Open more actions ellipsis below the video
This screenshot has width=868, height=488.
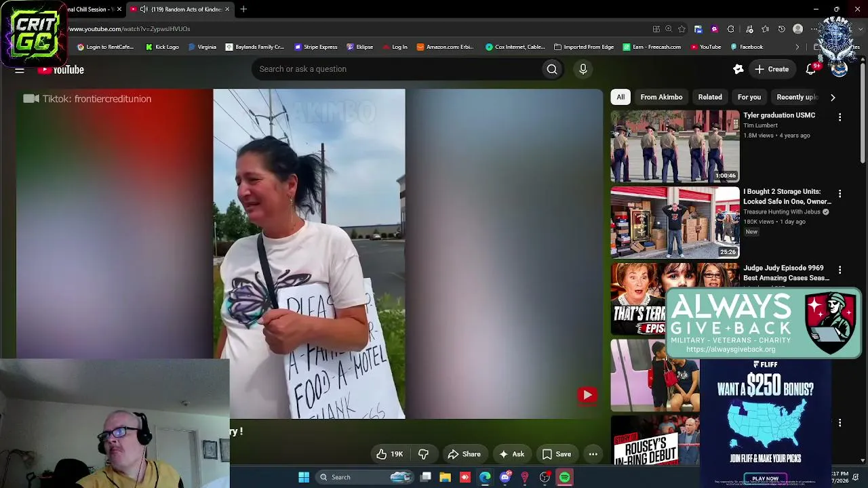pyautogui.click(x=593, y=454)
